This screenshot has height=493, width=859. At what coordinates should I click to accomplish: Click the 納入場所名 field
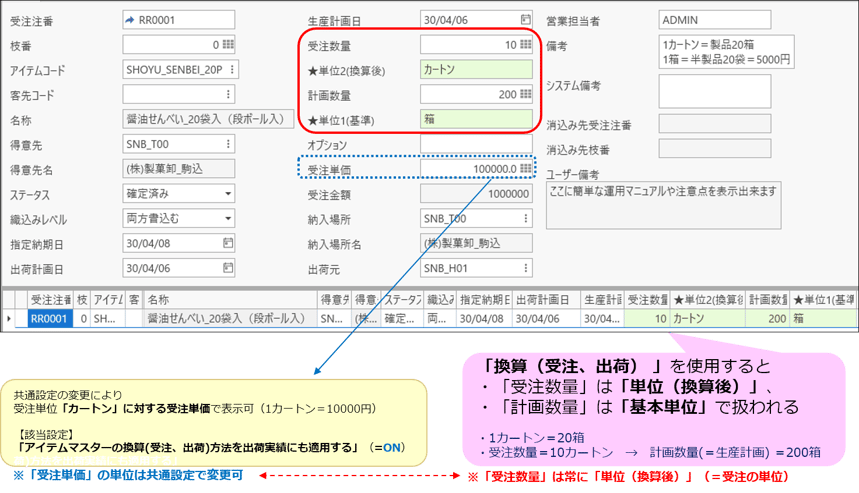tap(476, 243)
